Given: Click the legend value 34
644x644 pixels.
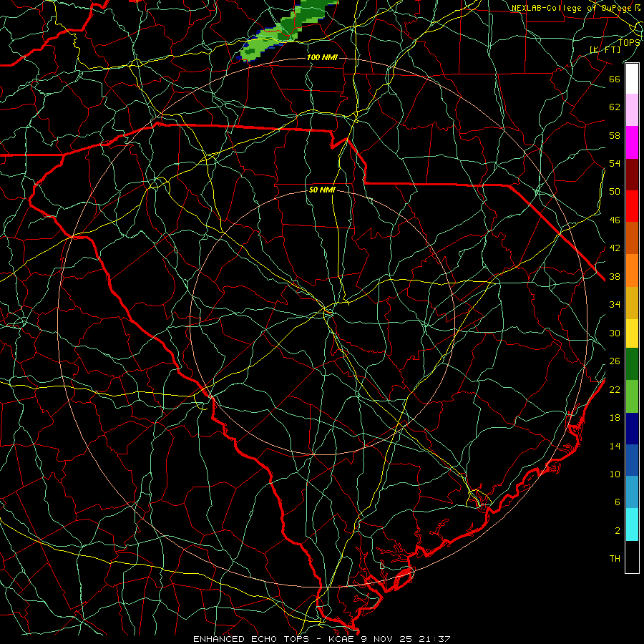Looking at the screenshot, I should click(615, 304).
